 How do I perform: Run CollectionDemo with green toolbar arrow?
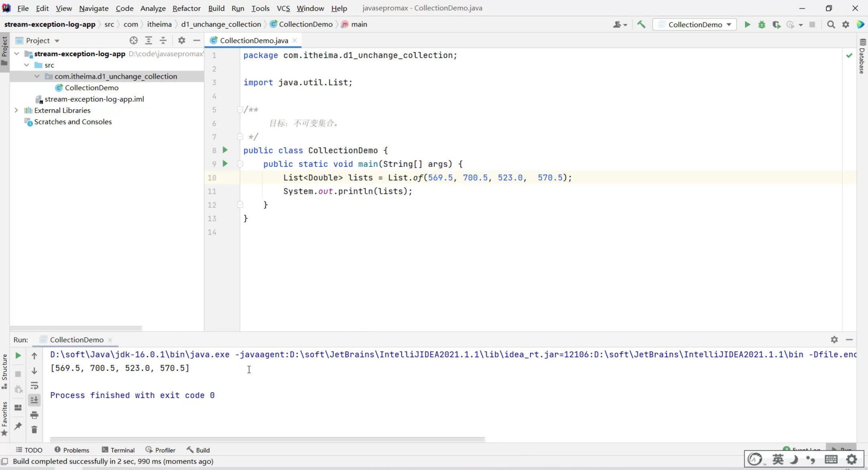pos(747,24)
